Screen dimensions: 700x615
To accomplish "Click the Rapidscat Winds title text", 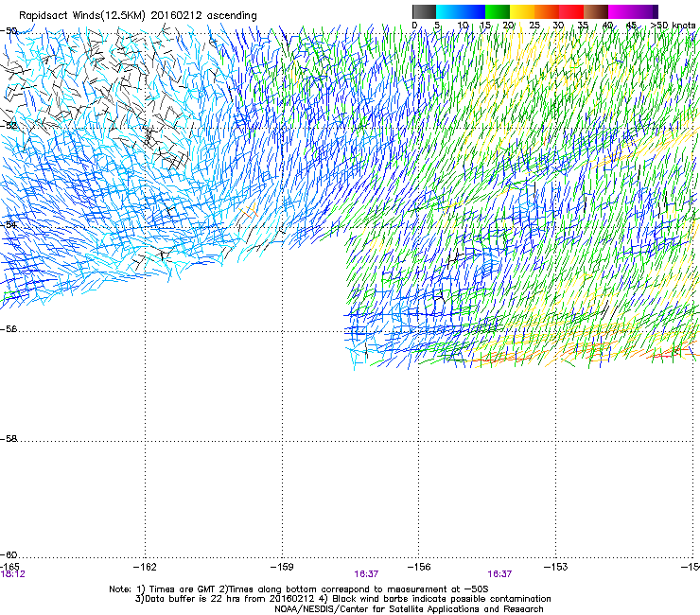I will (x=137, y=15).
